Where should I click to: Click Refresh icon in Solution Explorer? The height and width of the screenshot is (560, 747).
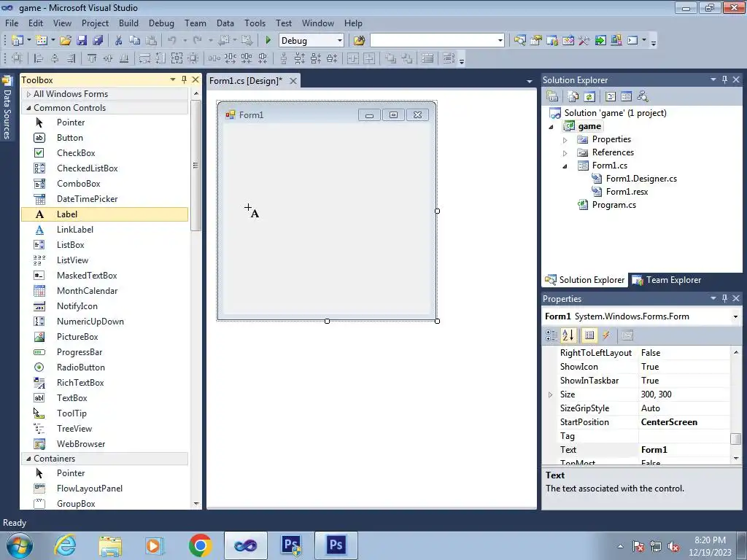tap(589, 96)
